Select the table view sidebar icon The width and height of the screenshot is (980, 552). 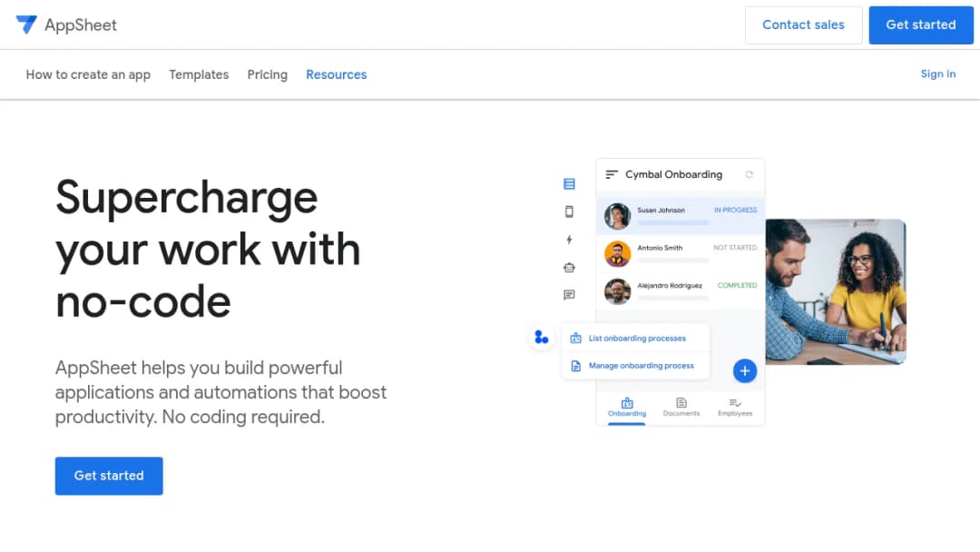tap(569, 183)
